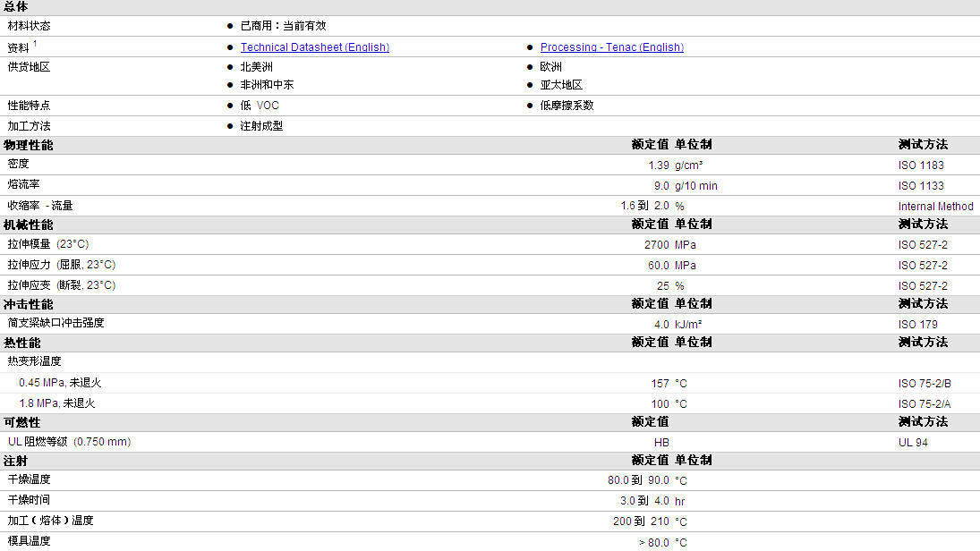This screenshot has height=551, width=980.
Task: Click the 供货地区 label
Action: click(29, 67)
